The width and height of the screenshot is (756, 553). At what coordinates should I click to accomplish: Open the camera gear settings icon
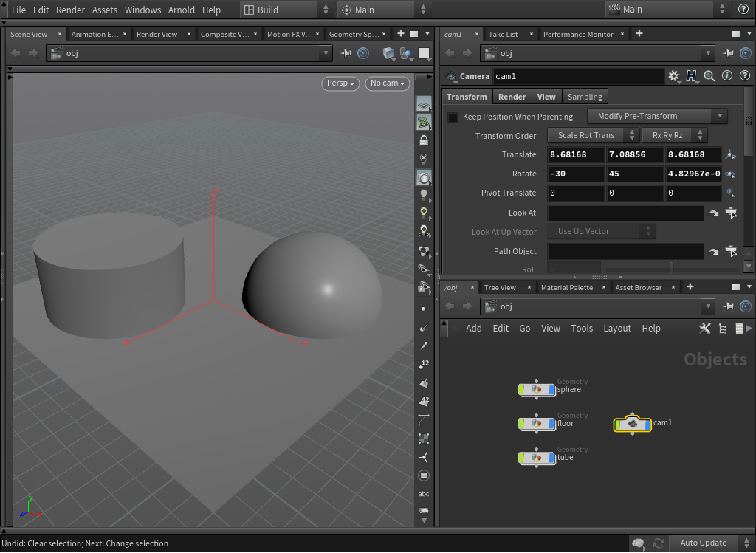coord(674,76)
